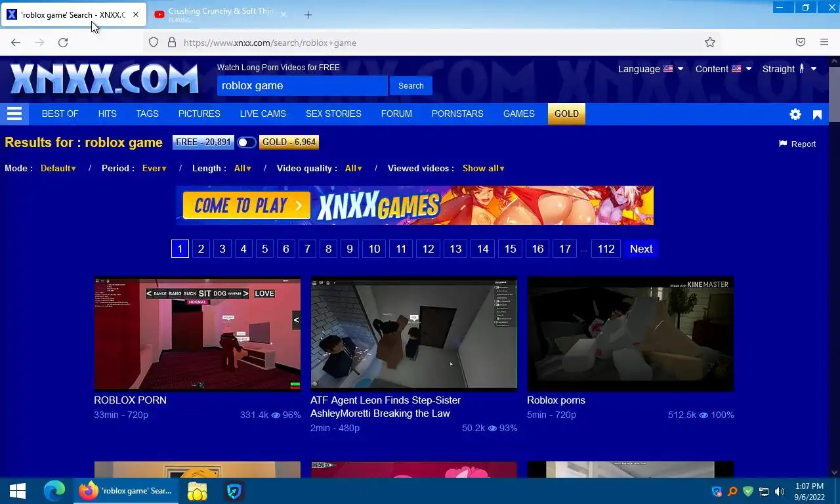840x504 pixels.
Task: Expand the Content country dropdown
Action: tap(724, 69)
